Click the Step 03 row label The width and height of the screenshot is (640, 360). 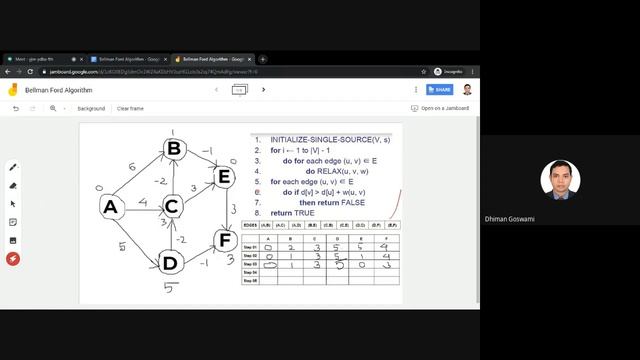click(x=250, y=264)
